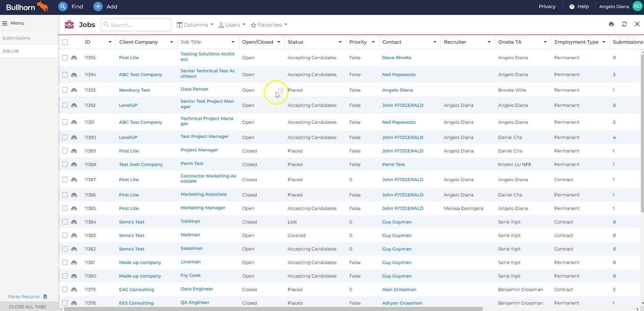Select Job List in the sidebar
Viewport: 644px width, 311px height.
(10, 51)
